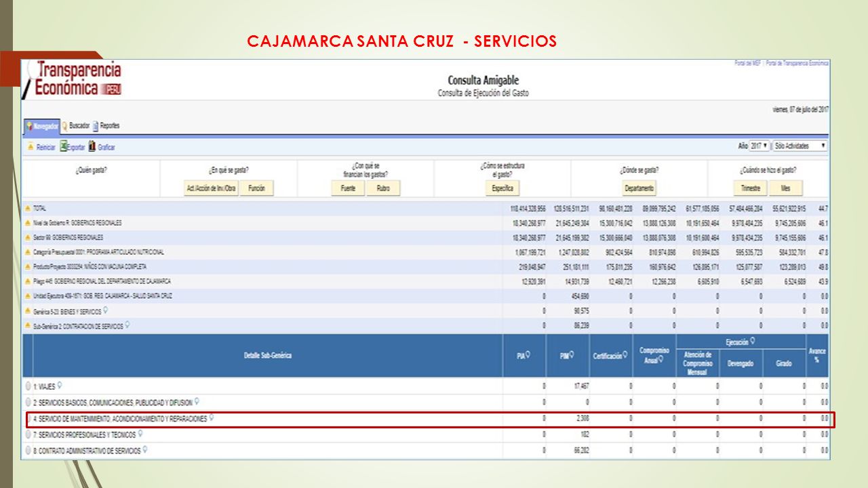This screenshot has height=488, width=868.
Task: Click triangle icon beside Unidad Ejecutora 409-1671 row
Action: point(28,296)
